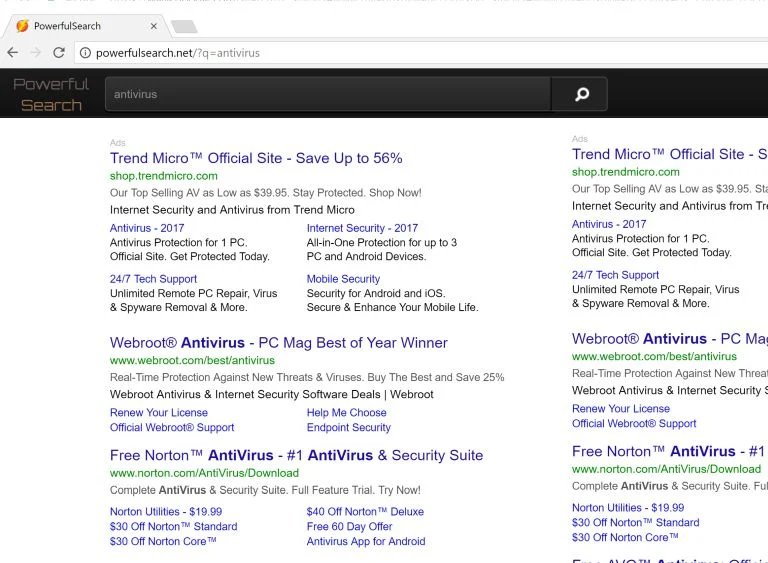
Task: Open Renew Your License in right sidebar
Action: (x=621, y=409)
